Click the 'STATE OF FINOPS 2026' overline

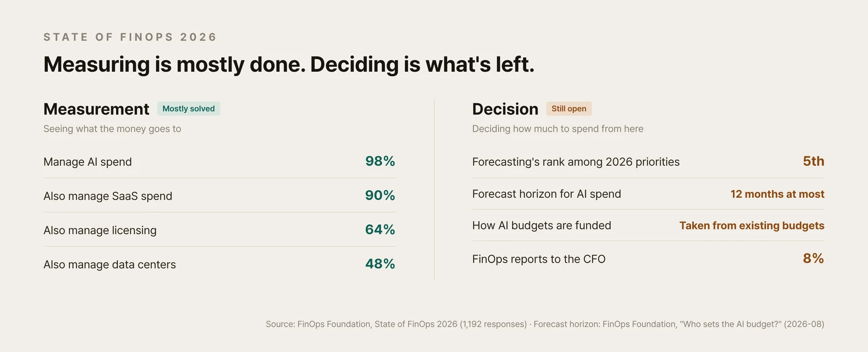(130, 37)
